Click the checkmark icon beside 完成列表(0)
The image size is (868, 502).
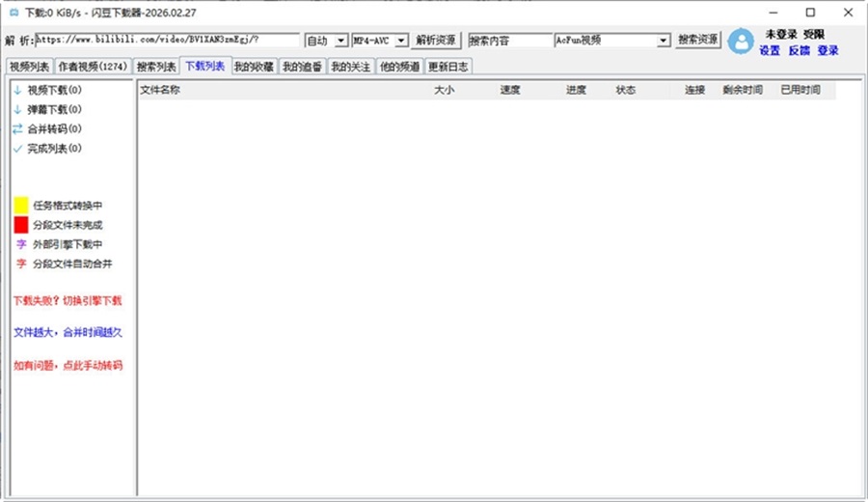tap(17, 149)
